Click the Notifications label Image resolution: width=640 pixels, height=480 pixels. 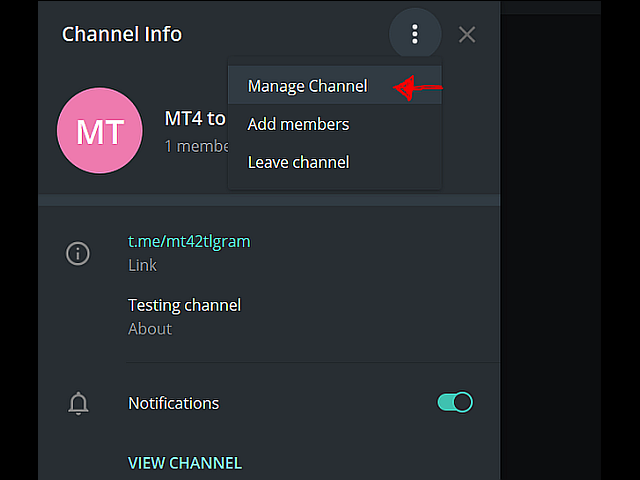point(173,403)
